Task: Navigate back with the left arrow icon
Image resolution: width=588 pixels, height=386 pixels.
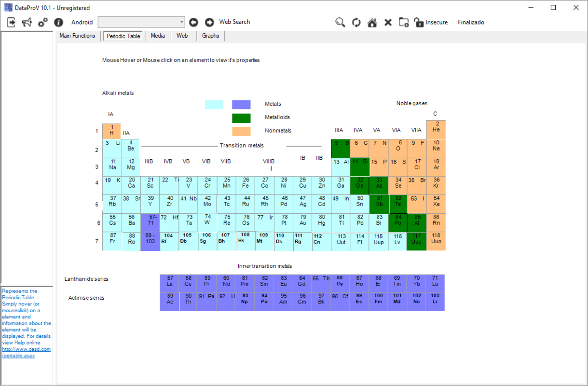Action: [x=193, y=22]
